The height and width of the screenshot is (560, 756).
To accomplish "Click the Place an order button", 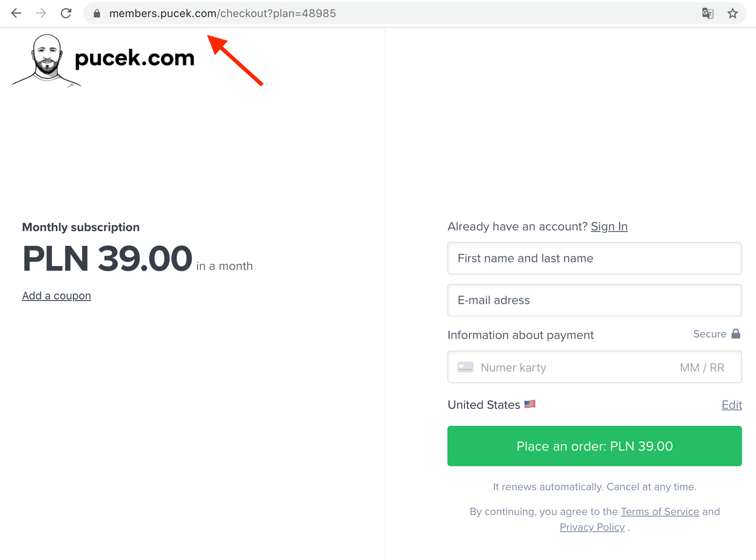I will pos(594,446).
